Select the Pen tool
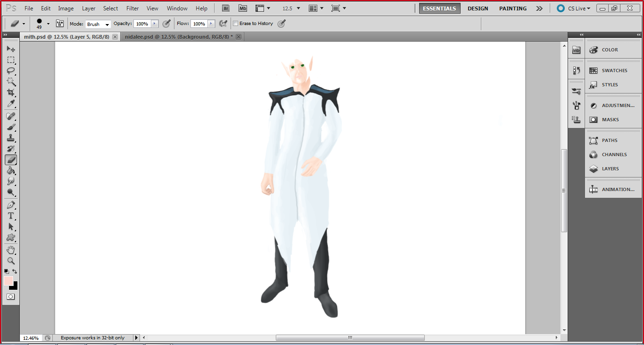This screenshot has height=345, width=644. tap(11, 205)
